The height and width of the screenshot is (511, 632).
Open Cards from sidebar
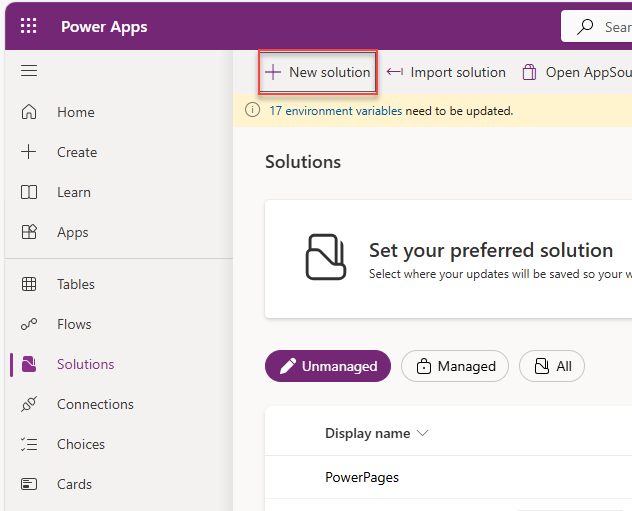(74, 484)
